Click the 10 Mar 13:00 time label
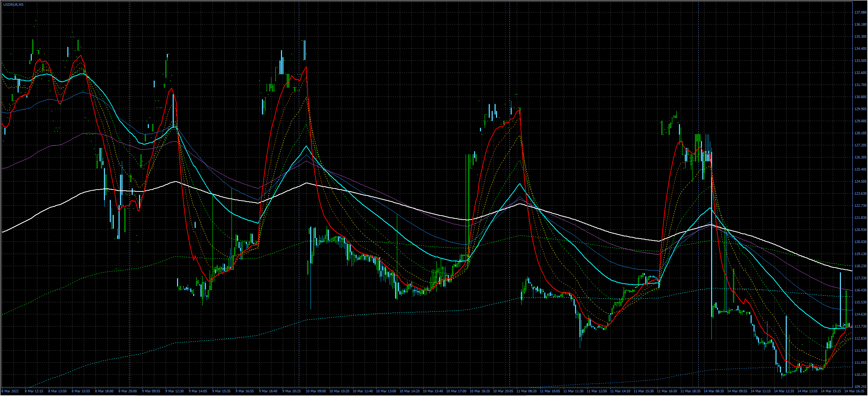 click(386, 391)
